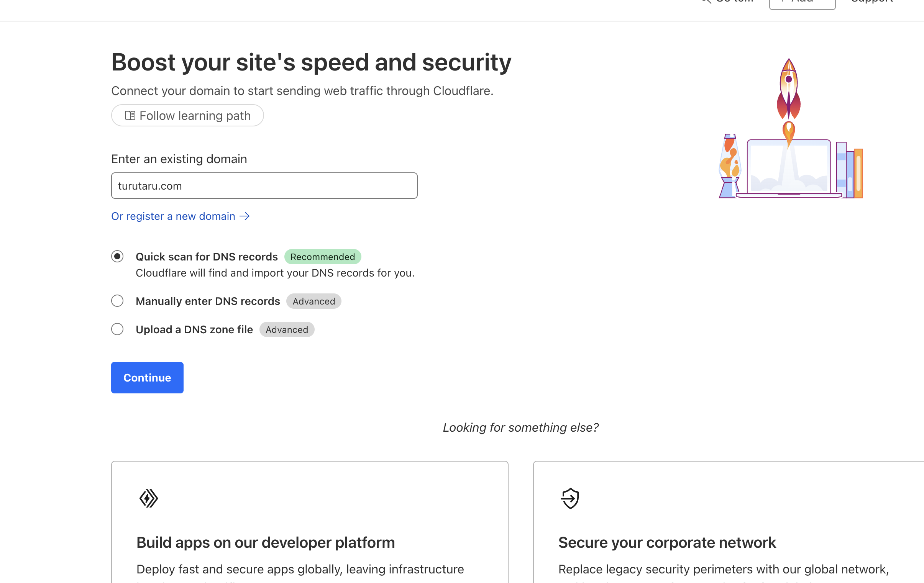This screenshot has width=924, height=583.
Task: Select Quick scan for DNS records radio
Action: [117, 256]
